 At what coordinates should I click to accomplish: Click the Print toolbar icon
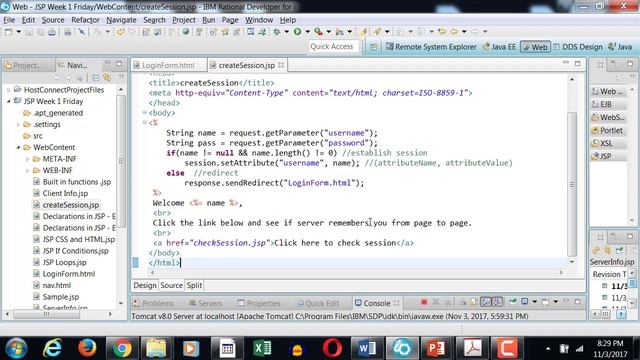(x=52, y=32)
